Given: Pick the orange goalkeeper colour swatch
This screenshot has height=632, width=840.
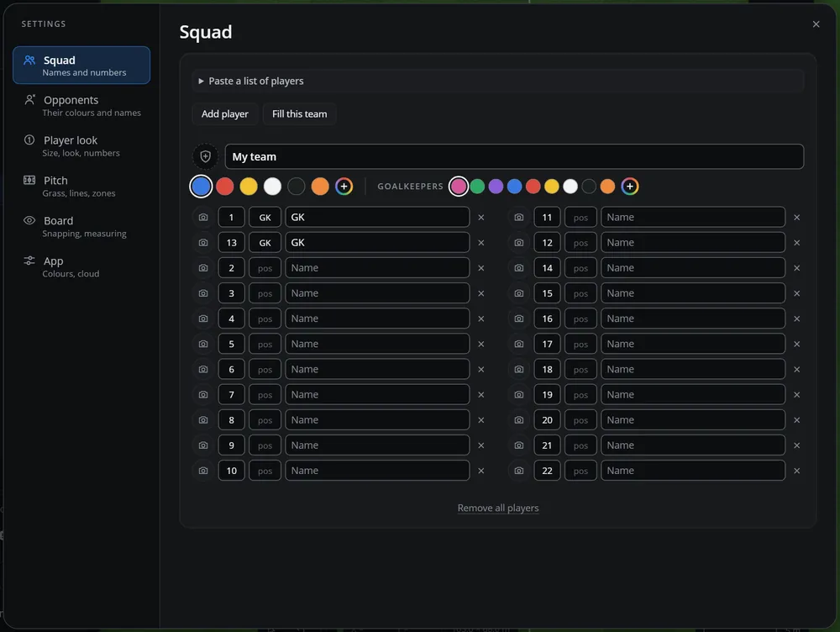Looking at the screenshot, I should [x=607, y=187].
